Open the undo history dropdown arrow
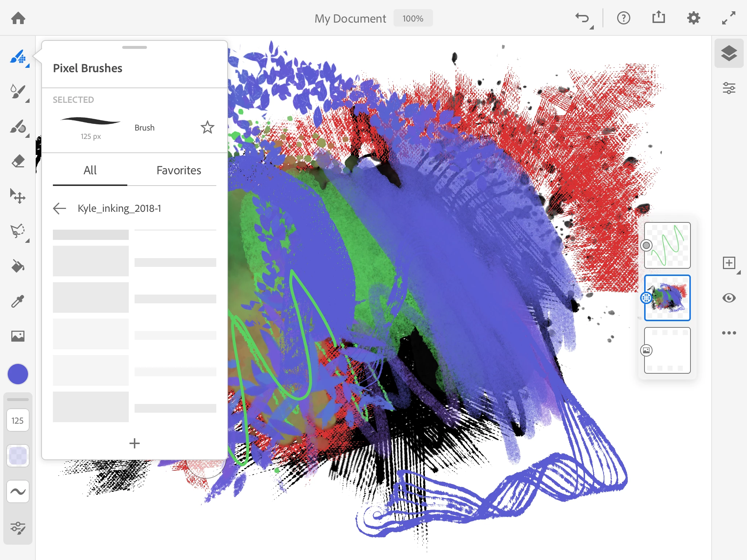The height and width of the screenshot is (560, 747). [x=592, y=28]
